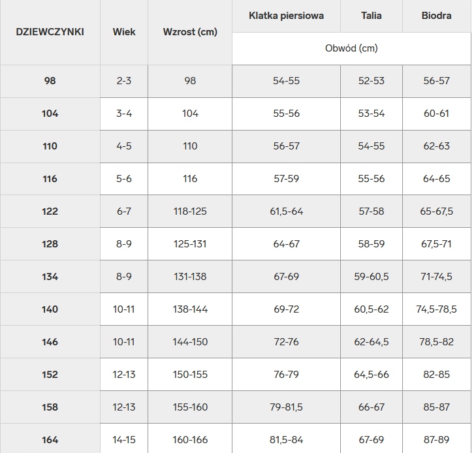
Task: Click the Talia column header
Action: point(372,16)
